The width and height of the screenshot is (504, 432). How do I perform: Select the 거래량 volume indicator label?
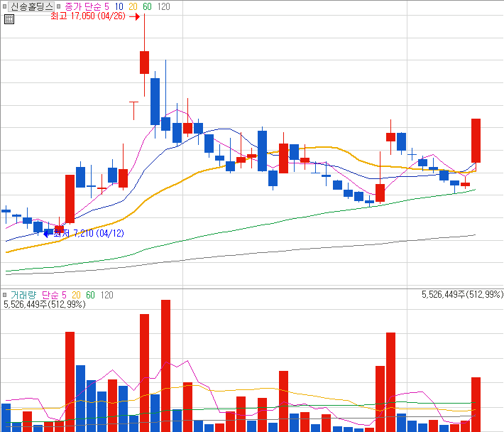coord(23,295)
